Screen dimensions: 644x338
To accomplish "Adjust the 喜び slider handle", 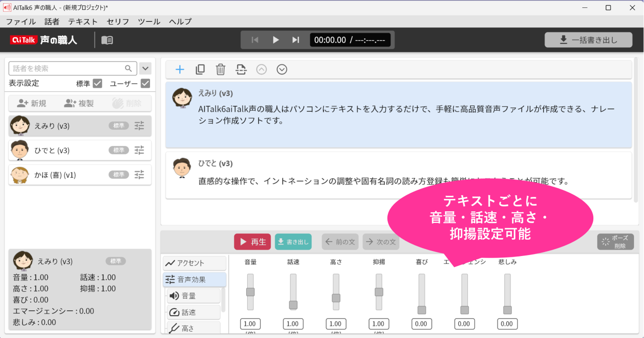I will tap(422, 310).
